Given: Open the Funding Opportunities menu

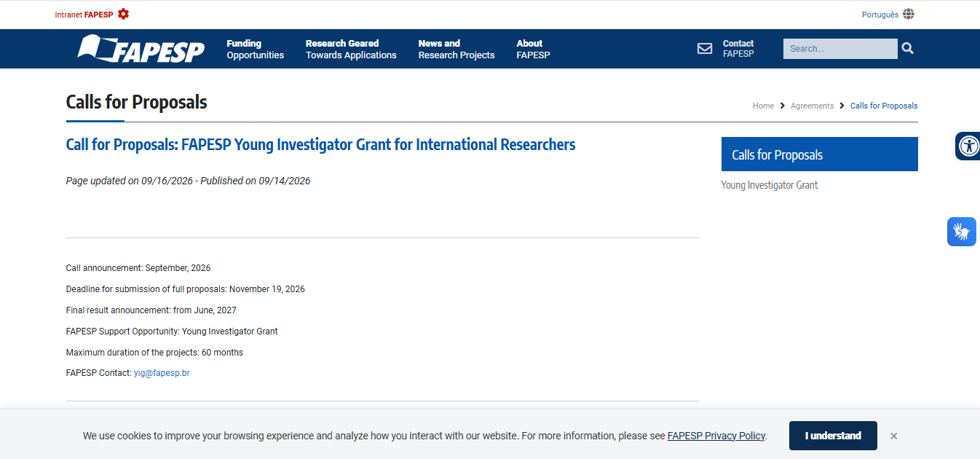Looking at the screenshot, I should [x=256, y=49].
